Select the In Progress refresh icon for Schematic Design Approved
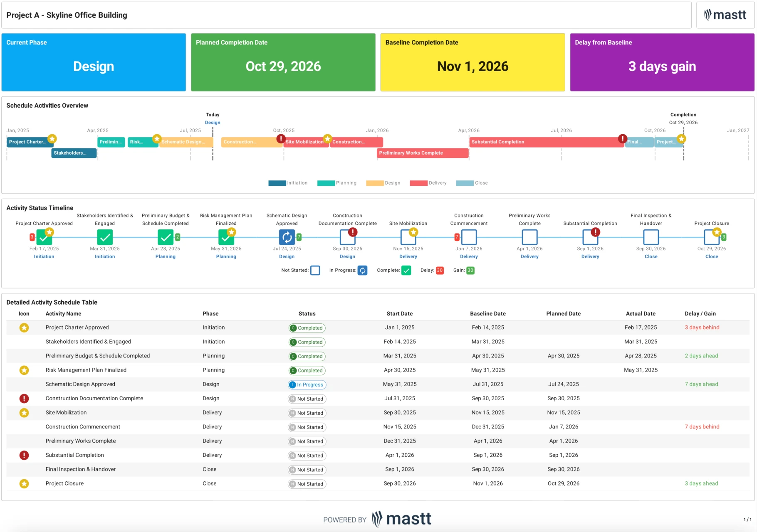The width and height of the screenshot is (757, 532). pos(287,237)
